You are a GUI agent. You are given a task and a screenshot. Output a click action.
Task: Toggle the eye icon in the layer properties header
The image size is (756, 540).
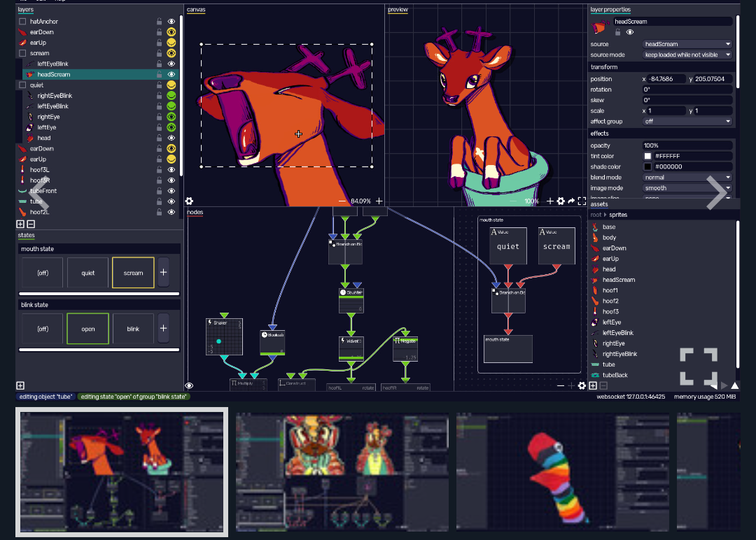click(630, 32)
